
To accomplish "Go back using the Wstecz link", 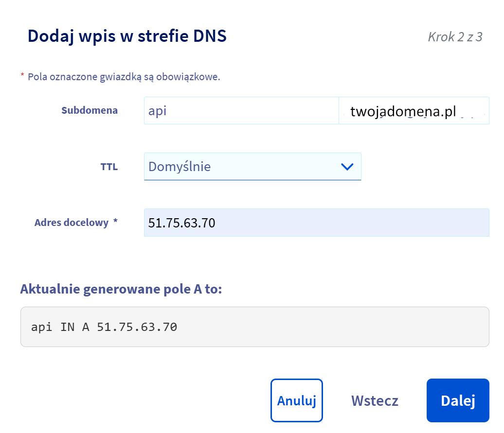I will [x=375, y=401].
